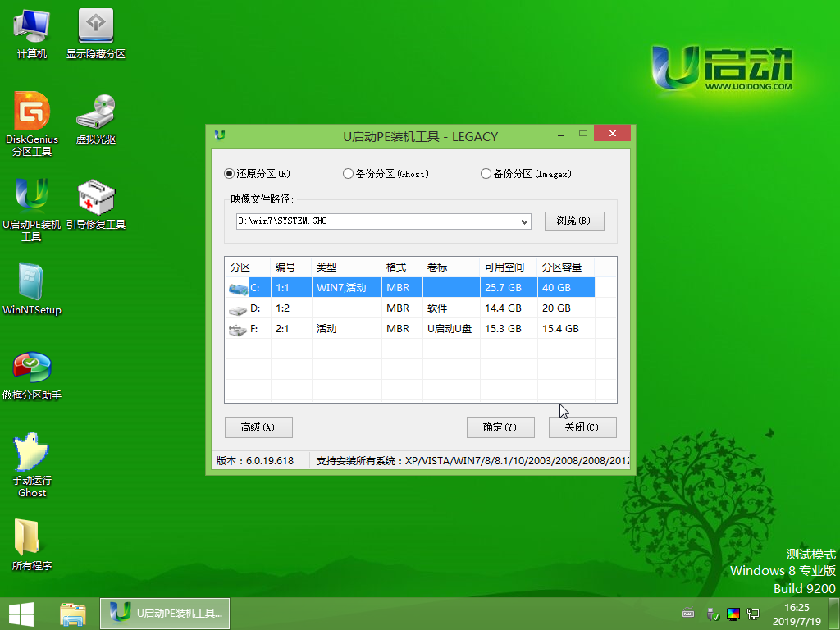Click the 类型 column header
Screen dimensions: 840x630
[x=347, y=267]
